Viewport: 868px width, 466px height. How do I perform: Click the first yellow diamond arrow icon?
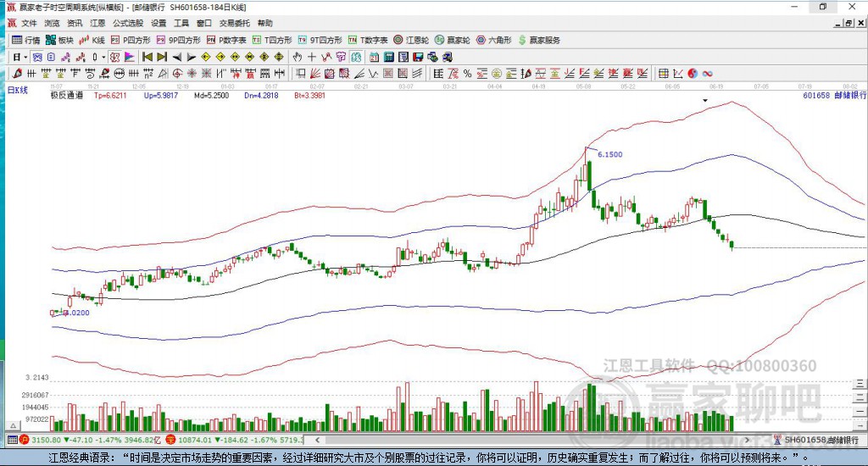click(206, 57)
